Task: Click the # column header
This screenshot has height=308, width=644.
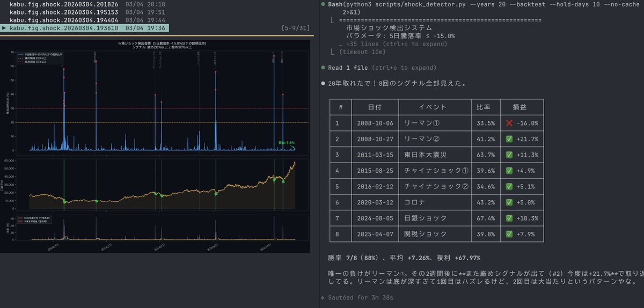Action: pos(340,107)
